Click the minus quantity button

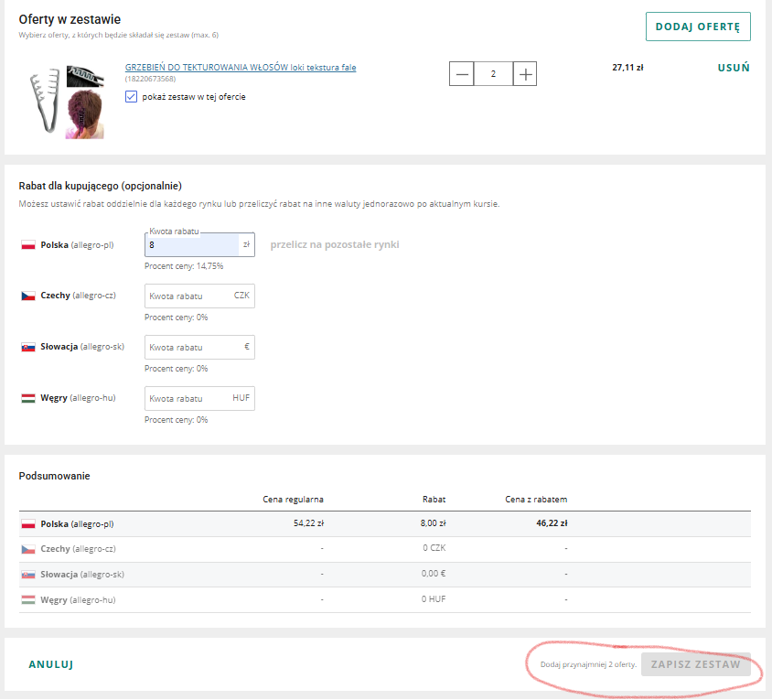(462, 74)
